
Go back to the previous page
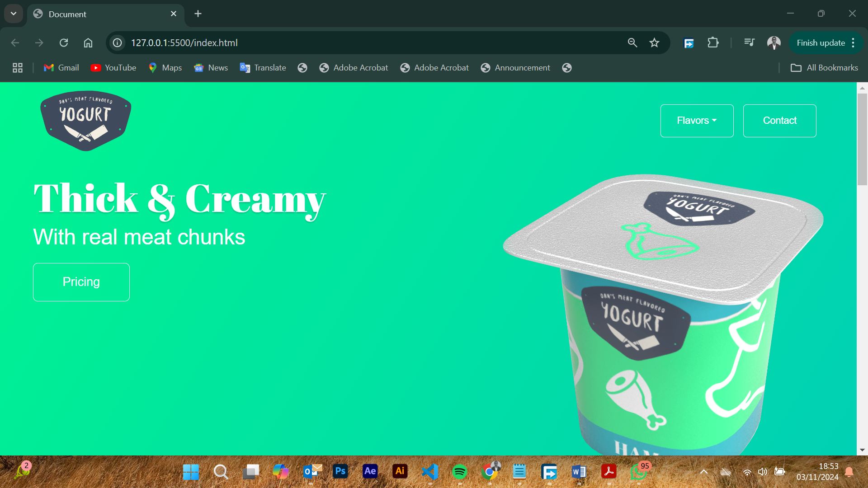pyautogui.click(x=15, y=43)
